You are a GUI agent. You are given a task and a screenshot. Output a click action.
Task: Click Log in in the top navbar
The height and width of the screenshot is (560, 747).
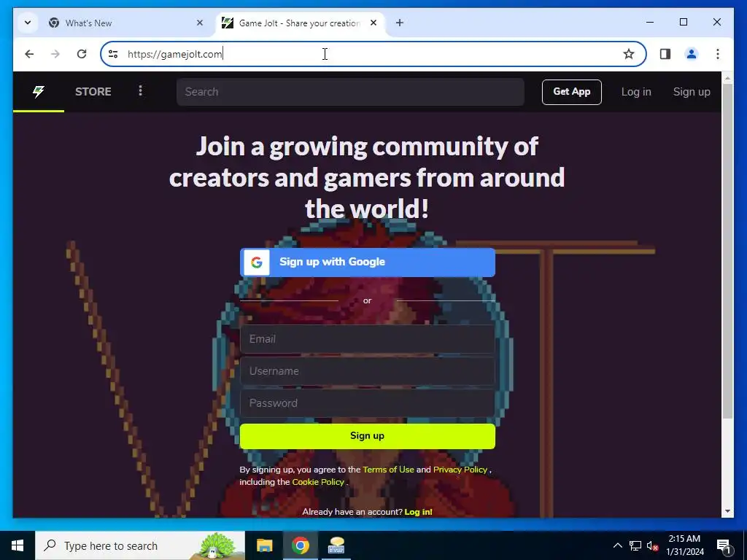636,92
